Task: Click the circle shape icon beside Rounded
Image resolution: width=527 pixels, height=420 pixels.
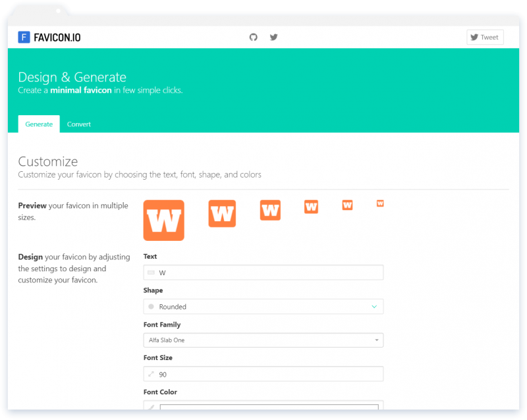Action: pos(152,306)
